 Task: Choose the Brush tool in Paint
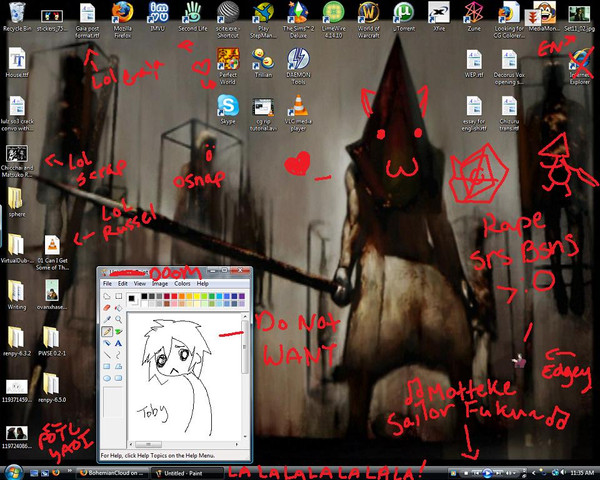119,331
